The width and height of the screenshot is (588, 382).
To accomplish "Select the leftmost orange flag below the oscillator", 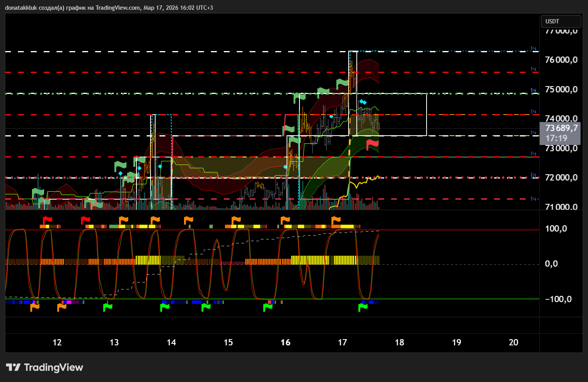I will (35, 307).
